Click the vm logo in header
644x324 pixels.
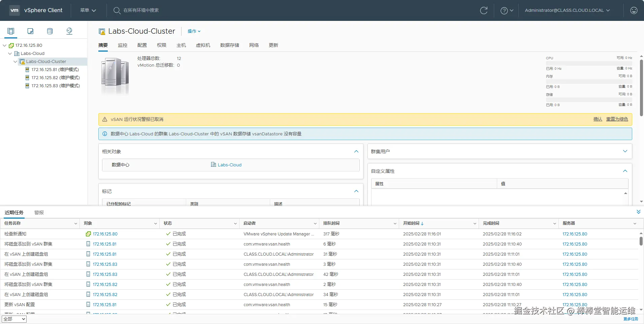pos(14,10)
